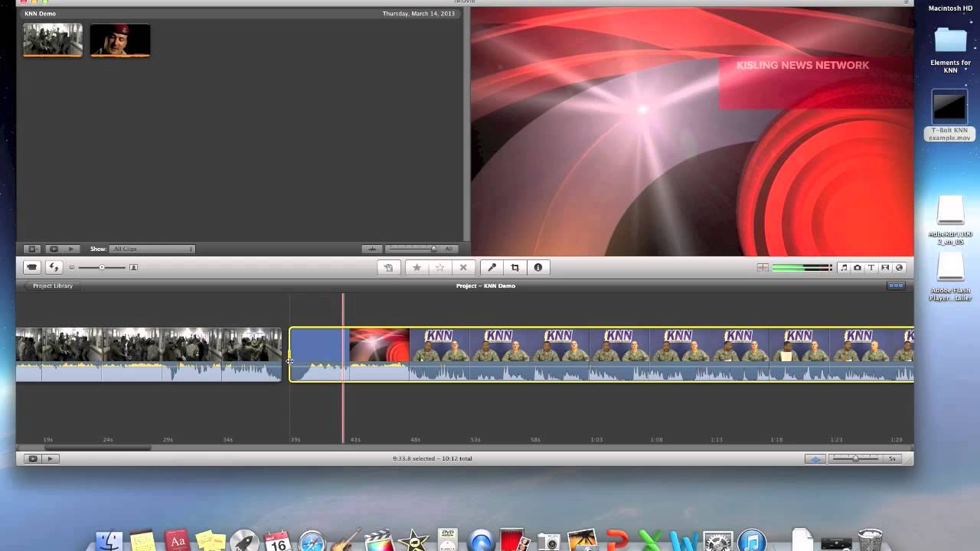The height and width of the screenshot is (551, 980).
Task: Open the Titles browser T icon
Action: (871, 267)
